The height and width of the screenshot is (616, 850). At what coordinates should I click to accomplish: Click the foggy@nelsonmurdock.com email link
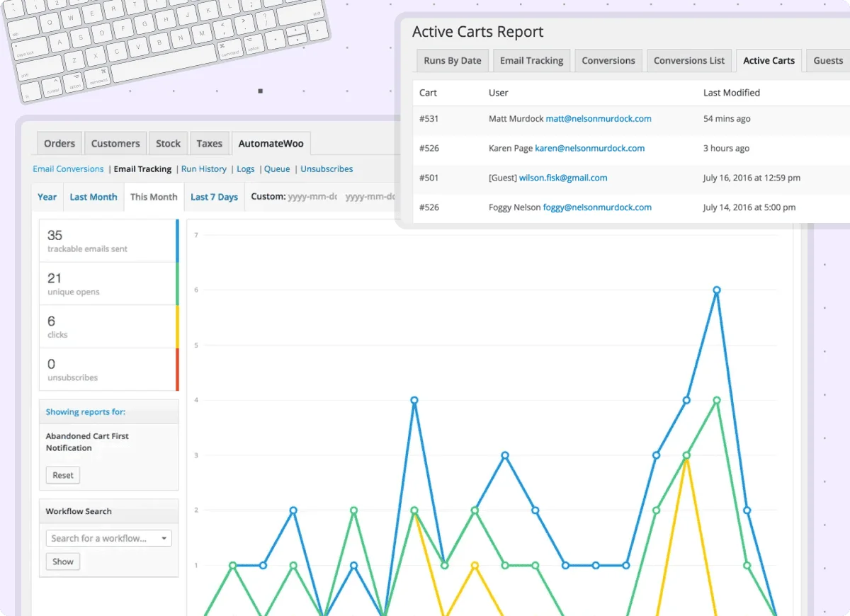[597, 208]
